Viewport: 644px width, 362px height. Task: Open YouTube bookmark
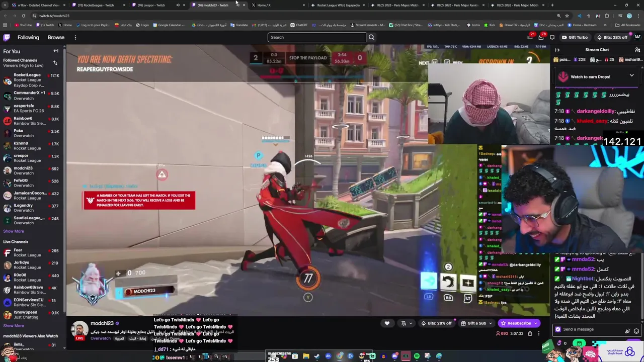point(24,25)
